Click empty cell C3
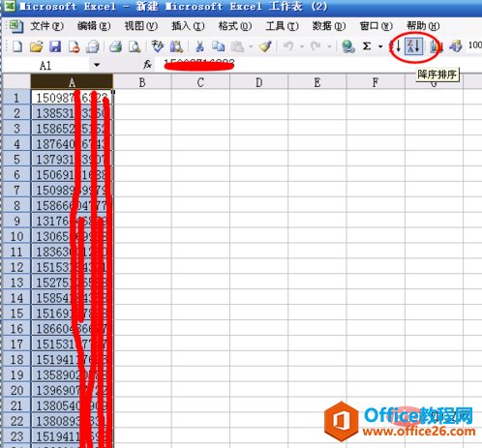The height and width of the screenshot is (448, 482). click(200, 128)
